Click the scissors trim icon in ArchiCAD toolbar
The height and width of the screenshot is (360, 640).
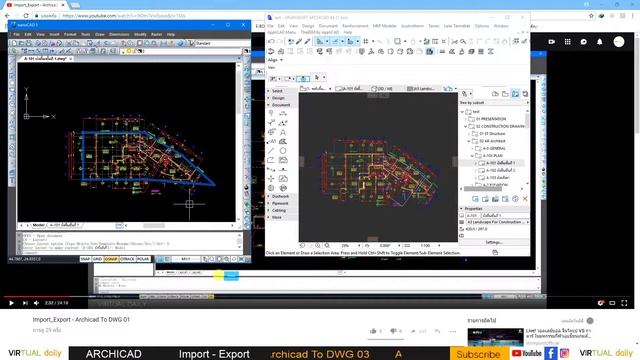454,41
